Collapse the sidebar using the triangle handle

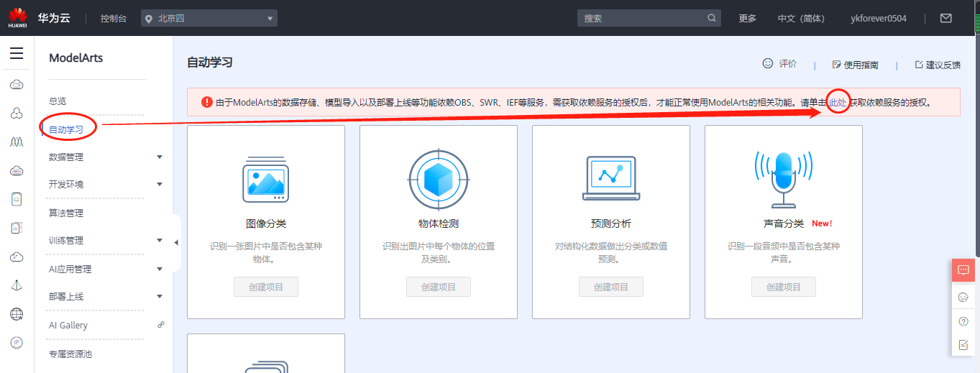[177, 242]
